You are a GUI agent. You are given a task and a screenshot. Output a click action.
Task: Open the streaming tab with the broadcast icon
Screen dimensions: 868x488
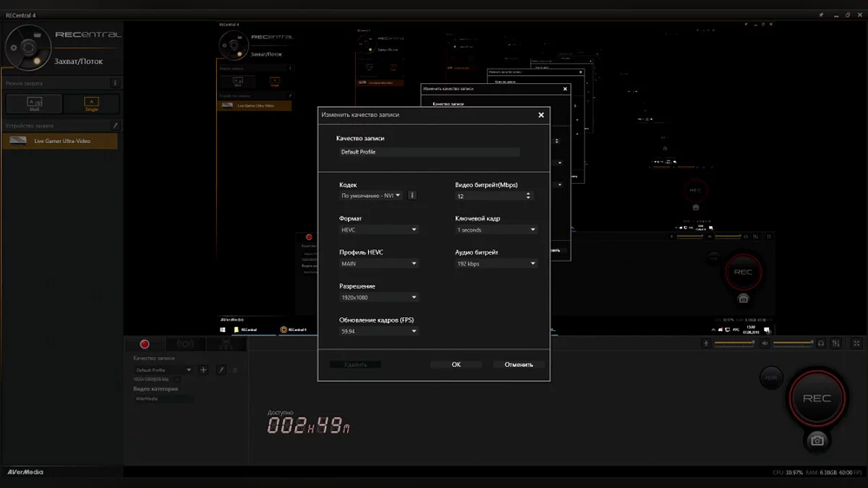[185, 344]
